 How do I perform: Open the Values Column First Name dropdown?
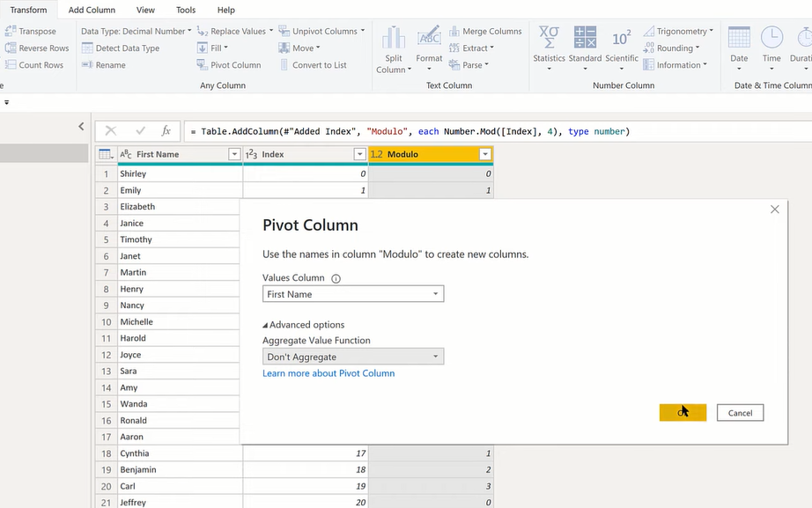(x=353, y=294)
